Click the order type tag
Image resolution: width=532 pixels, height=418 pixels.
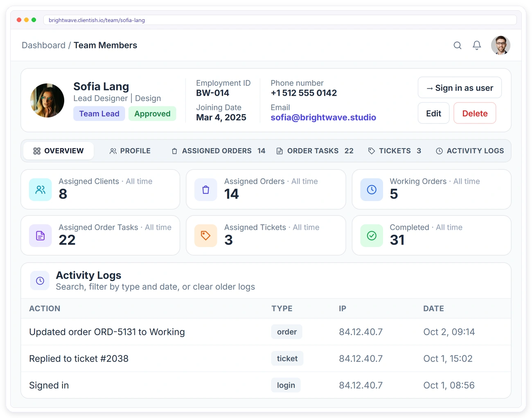pos(287,332)
